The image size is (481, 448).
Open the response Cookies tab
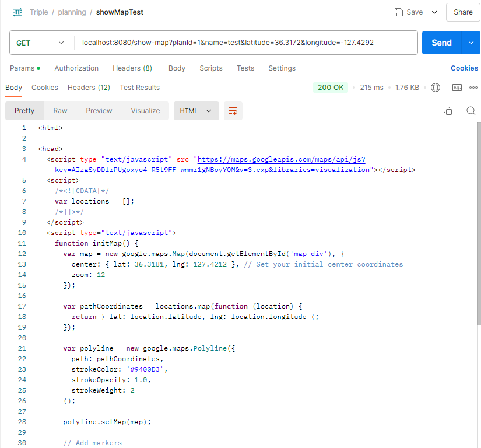click(45, 87)
